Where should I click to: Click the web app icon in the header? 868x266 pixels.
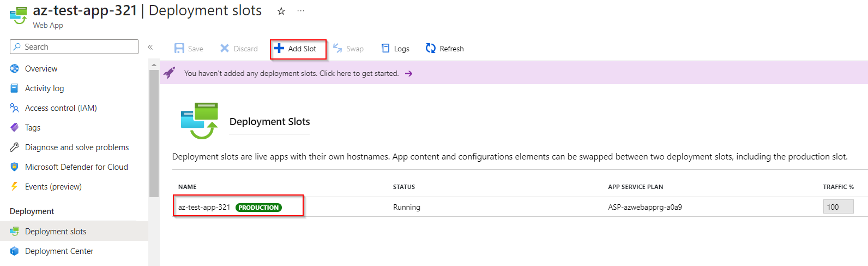tap(19, 15)
